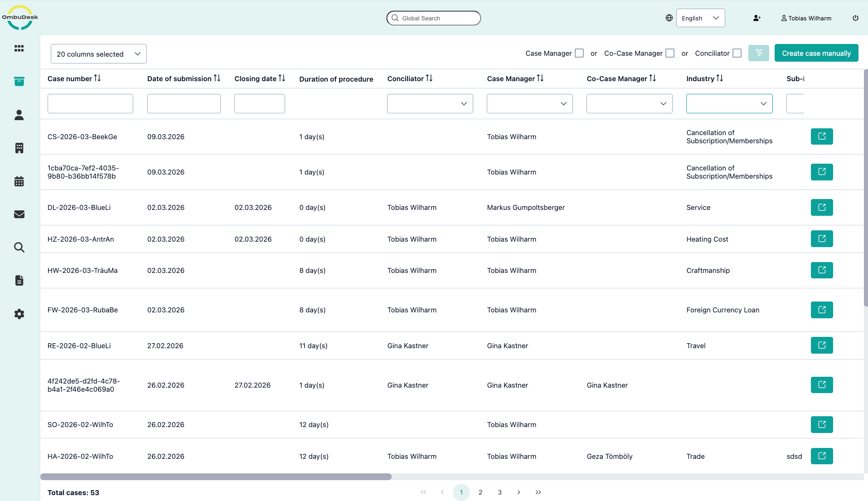Screen dimensions: 868x501
Task: Click the clear filter funnel button
Action: (758, 53)
